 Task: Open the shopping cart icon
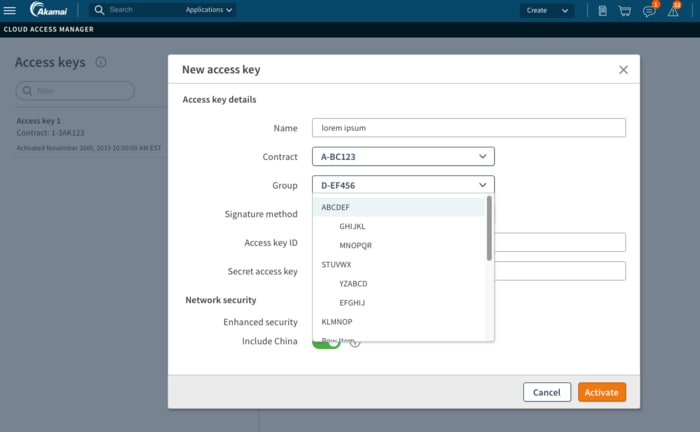click(625, 11)
